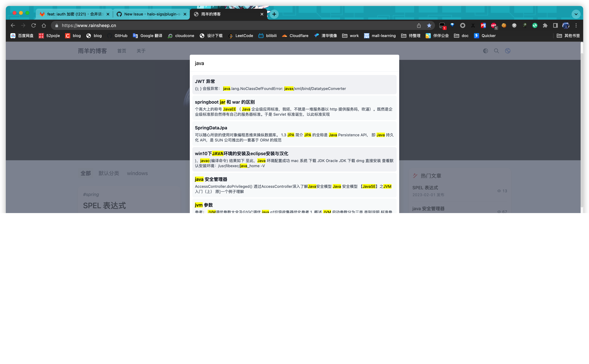
Task: Open the SpringDataJpa search result
Action: 294,134
